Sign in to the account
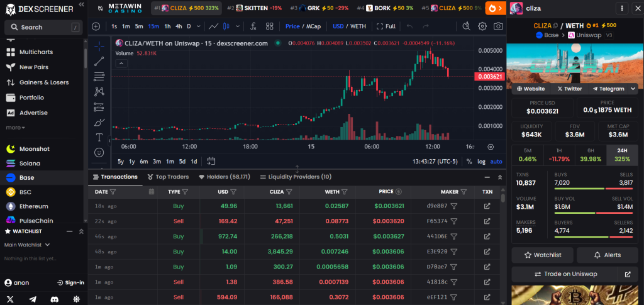Screen dimensions: 644x305 (x=70, y=282)
